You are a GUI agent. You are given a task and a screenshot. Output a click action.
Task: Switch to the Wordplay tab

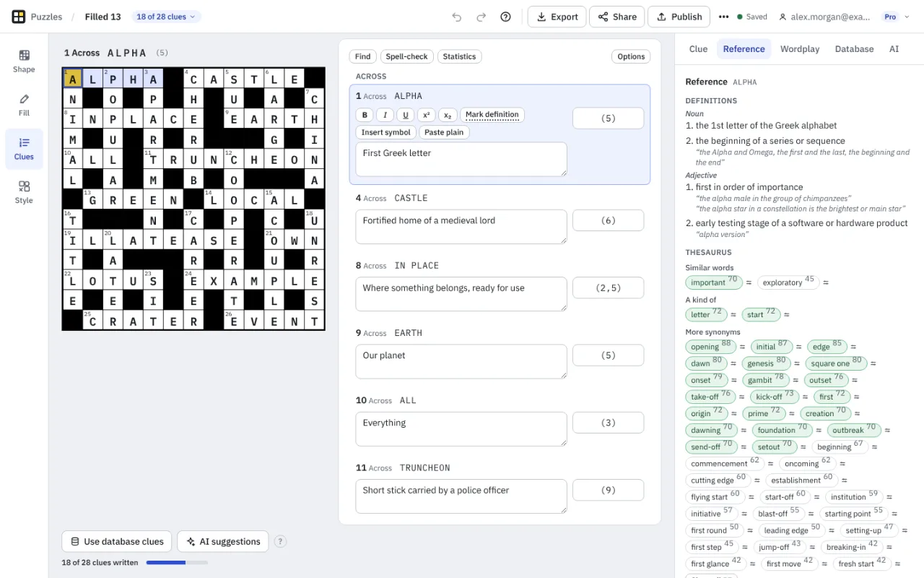click(799, 49)
